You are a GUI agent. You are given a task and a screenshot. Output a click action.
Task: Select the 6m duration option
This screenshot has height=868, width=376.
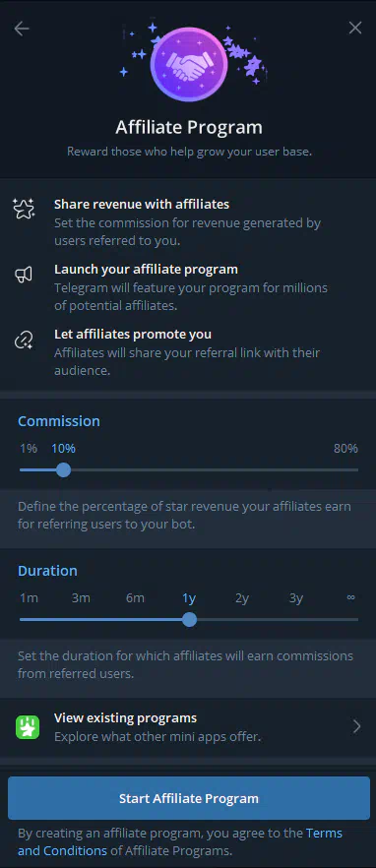tap(135, 598)
